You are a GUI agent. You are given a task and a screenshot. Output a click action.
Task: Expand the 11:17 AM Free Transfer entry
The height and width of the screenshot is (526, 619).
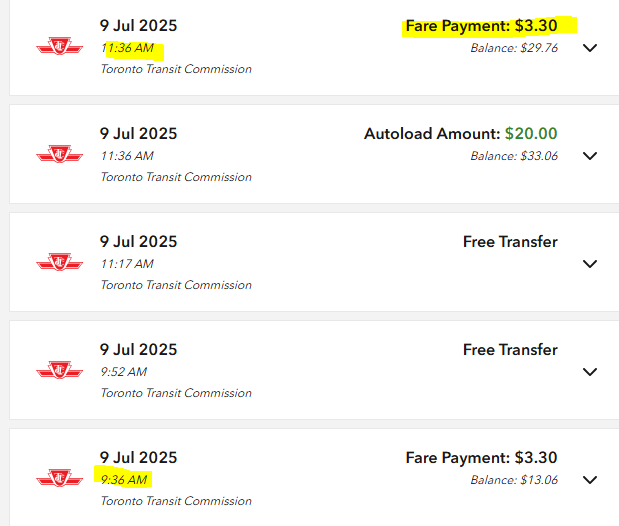[x=590, y=264]
